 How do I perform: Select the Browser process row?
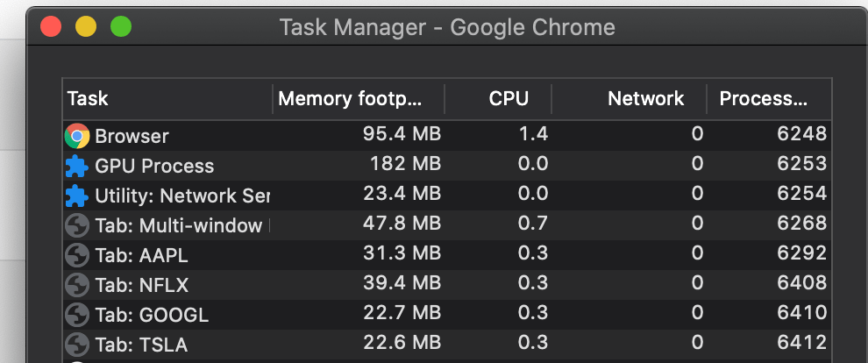click(132, 136)
